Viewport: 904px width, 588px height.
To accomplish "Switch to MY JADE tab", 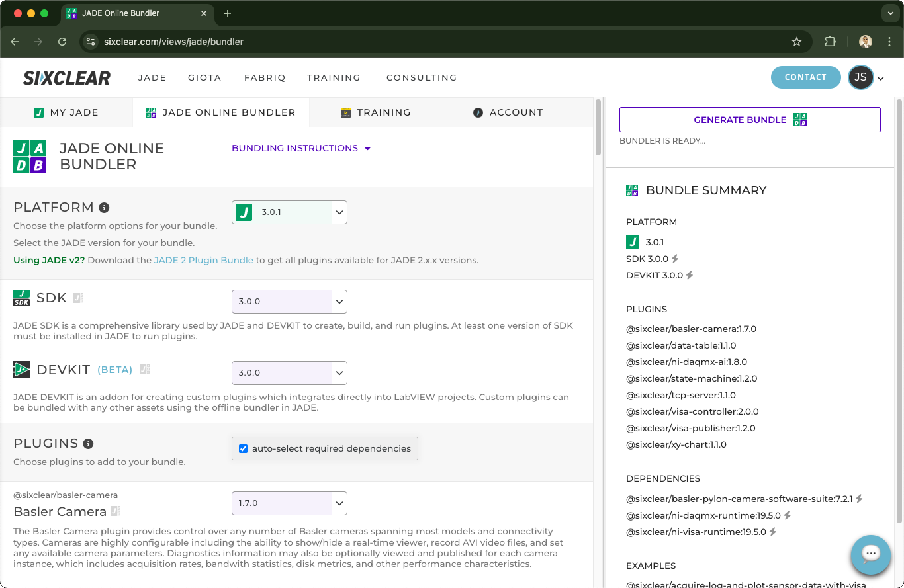I will click(x=66, y=112).
